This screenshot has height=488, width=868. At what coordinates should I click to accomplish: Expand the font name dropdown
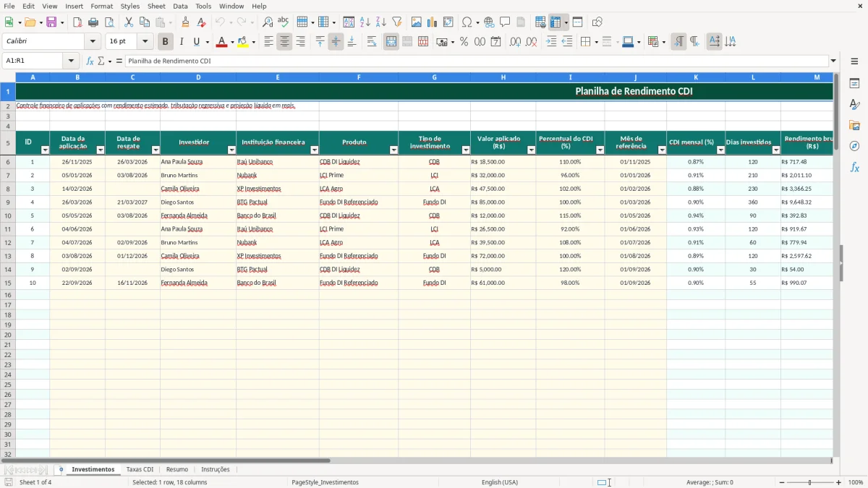(93, 42)
